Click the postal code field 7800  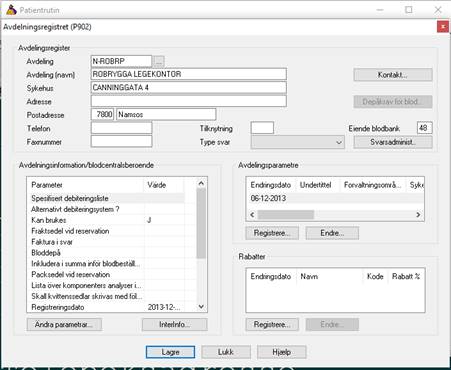point(103,114)
